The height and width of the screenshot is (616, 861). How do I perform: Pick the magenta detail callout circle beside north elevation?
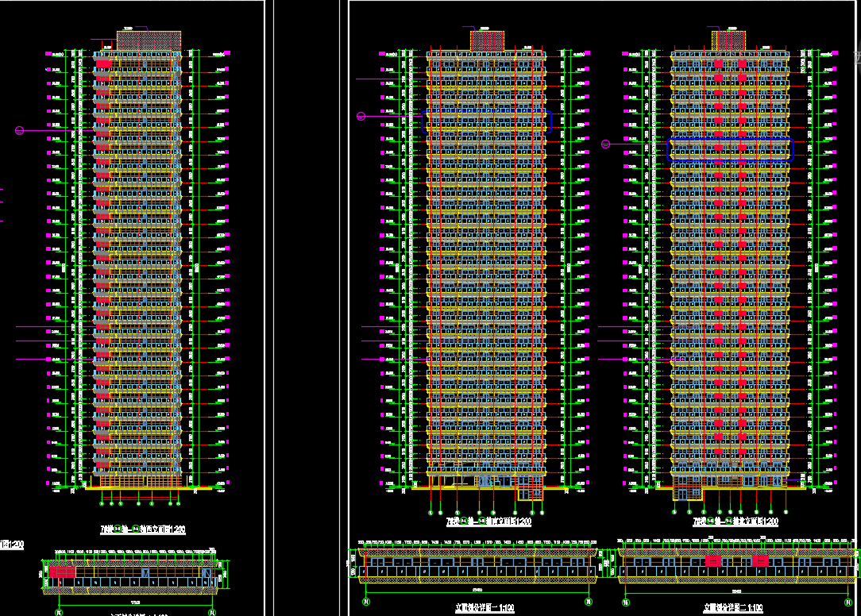606,144
